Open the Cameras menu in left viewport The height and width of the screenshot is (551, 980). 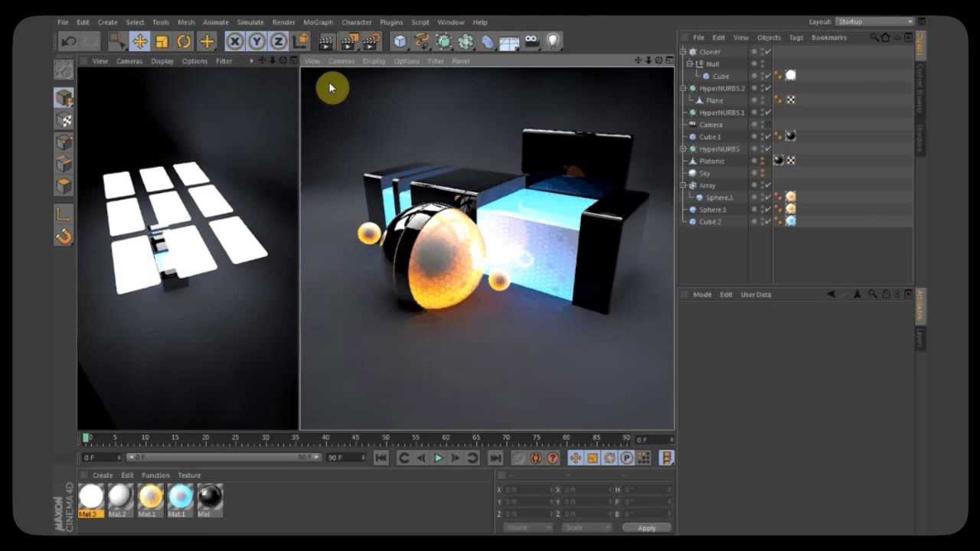pyautogui.click(x=129, y=61)
